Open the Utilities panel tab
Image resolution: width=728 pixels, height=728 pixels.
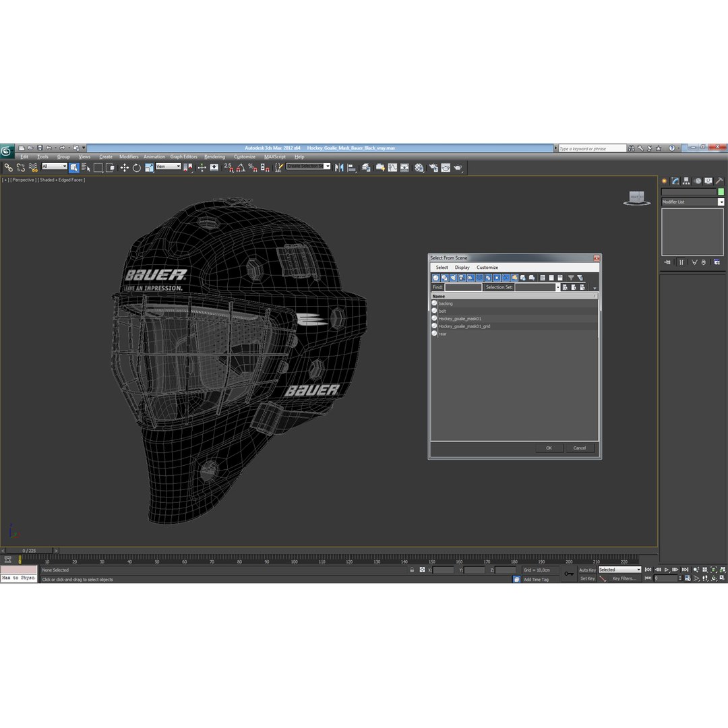719,181
